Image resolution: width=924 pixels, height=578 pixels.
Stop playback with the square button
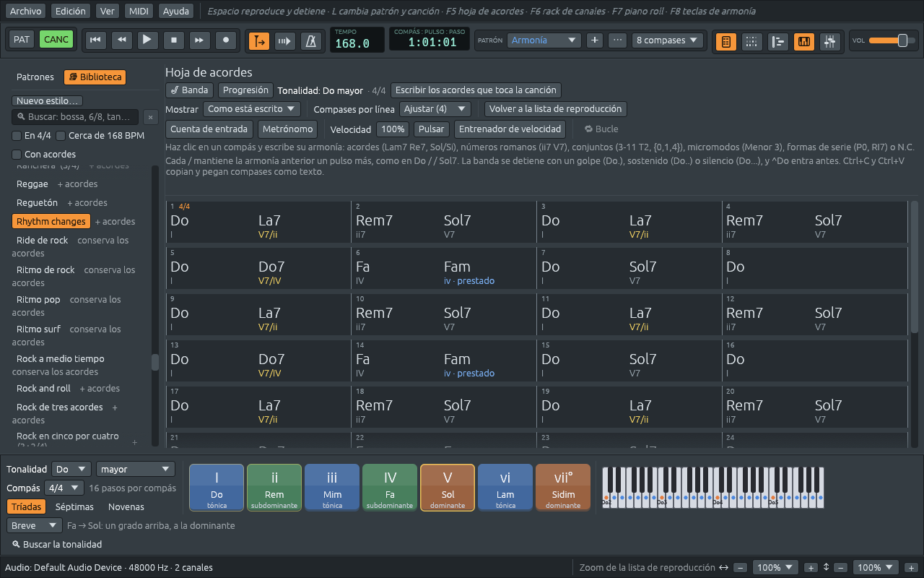(174, 40)
